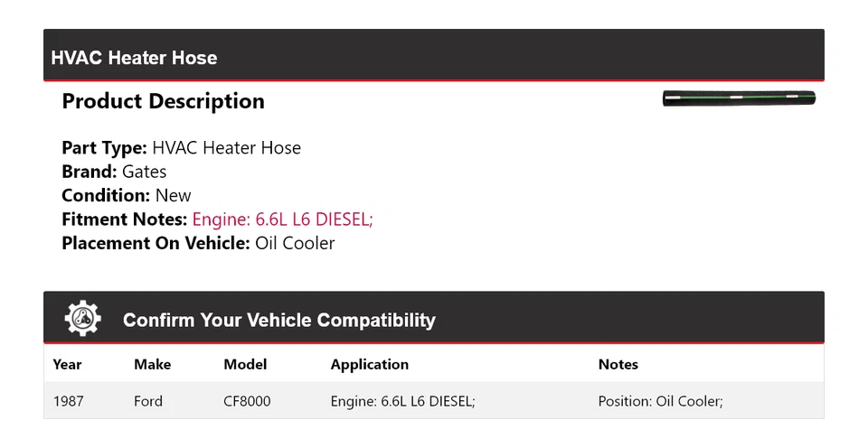Click the Condition: New line
The width and height of the screenshot is (868, 448).
pyautogui.click(x=127, y=195)
